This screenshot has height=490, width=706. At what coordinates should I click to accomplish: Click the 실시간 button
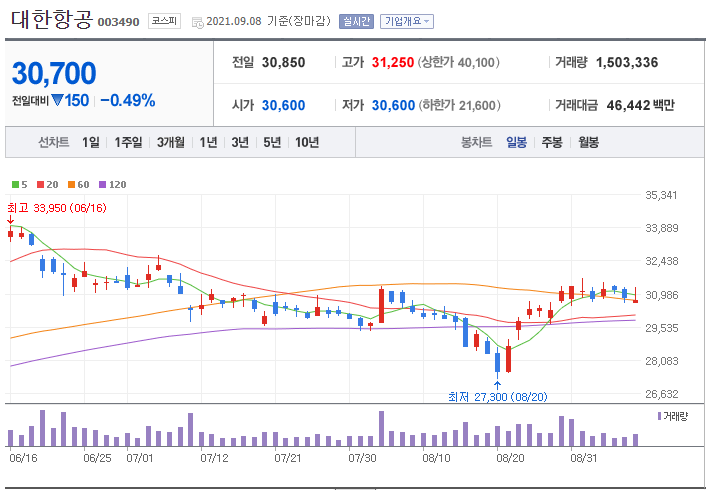click(x=356, y=21)
